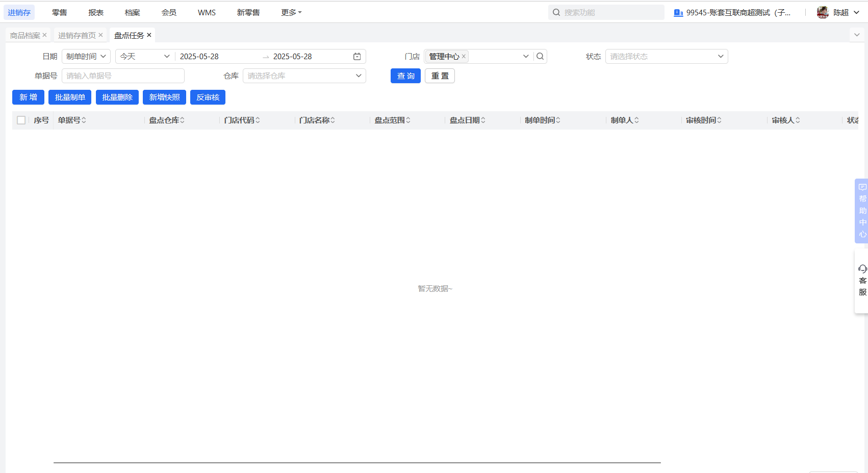Switch to the 进销存首页 tab
The height and width of the screenshot is (473, 868).
point(77,35)
